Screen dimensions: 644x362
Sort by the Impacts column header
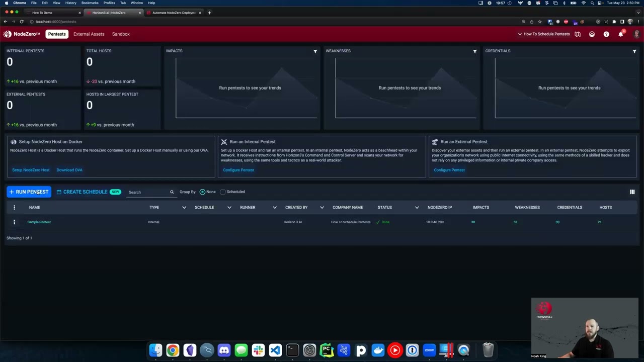(480, 207)
